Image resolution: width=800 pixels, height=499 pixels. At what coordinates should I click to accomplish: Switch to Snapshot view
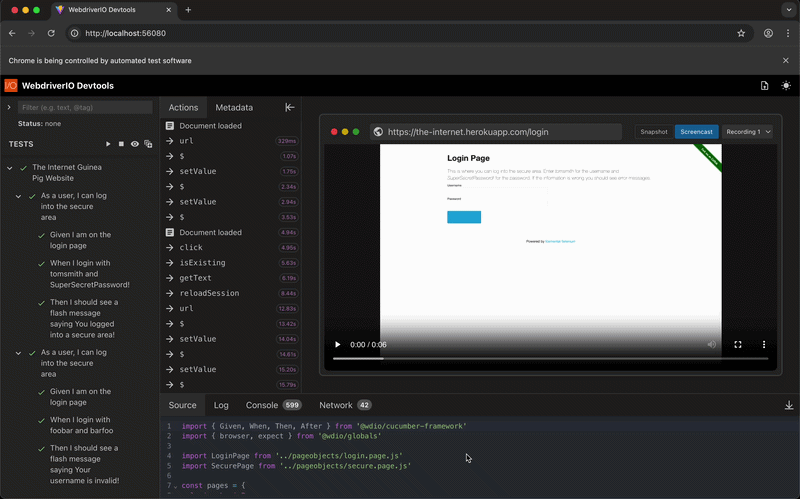tap(654, 132)
